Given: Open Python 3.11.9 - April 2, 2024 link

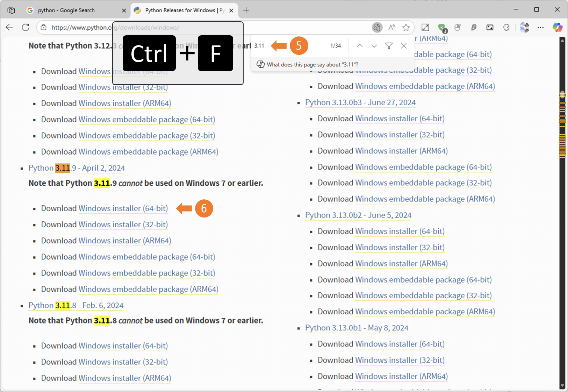Looking at the screenshot, I should point(77,168).
